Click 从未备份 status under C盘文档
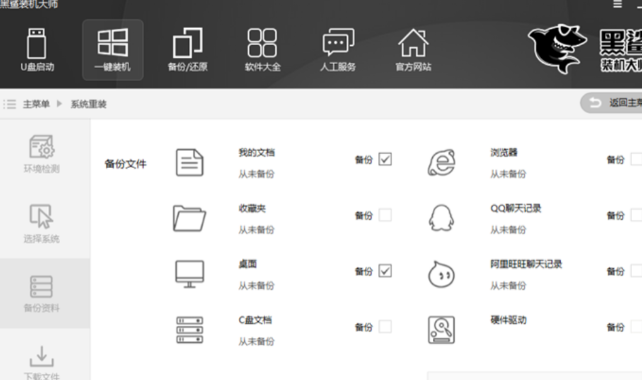This screenshot has width=642, height=380. [x=257, y=341]
